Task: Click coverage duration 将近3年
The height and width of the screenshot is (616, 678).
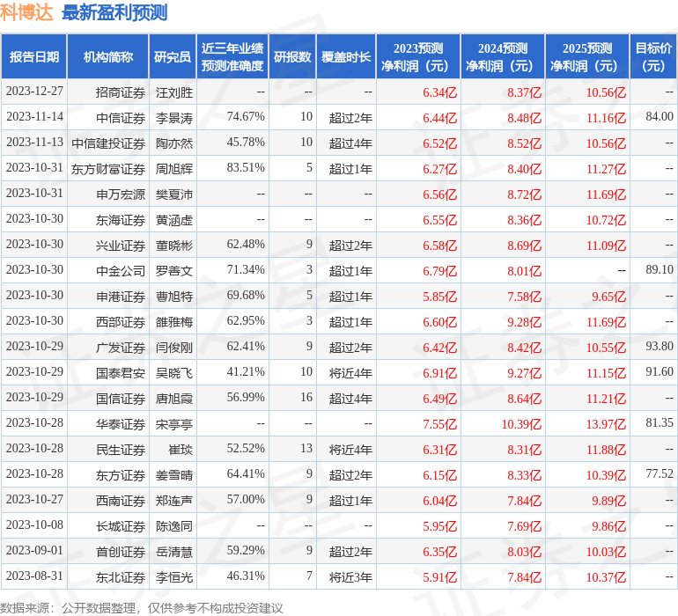Action: pos(350,577)
